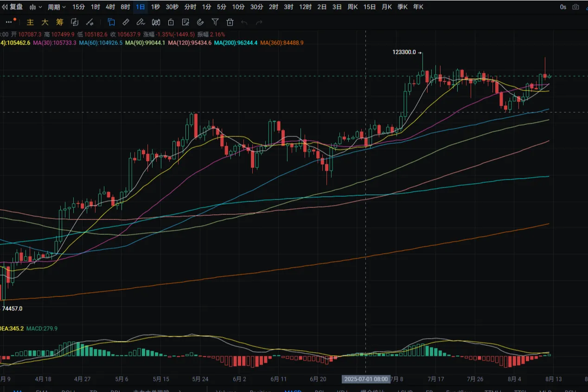
Task: Select the pencil drawing tool
Action: pyautogui.click(x=141, y=22)
